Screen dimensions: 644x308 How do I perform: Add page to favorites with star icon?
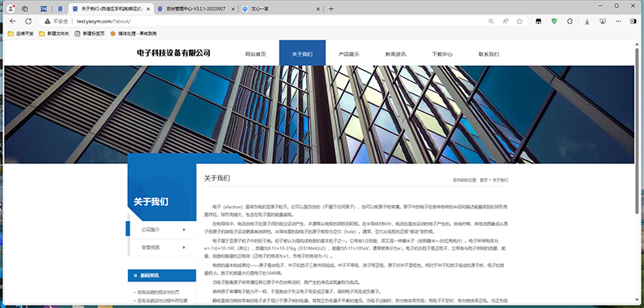pos(519,22)
